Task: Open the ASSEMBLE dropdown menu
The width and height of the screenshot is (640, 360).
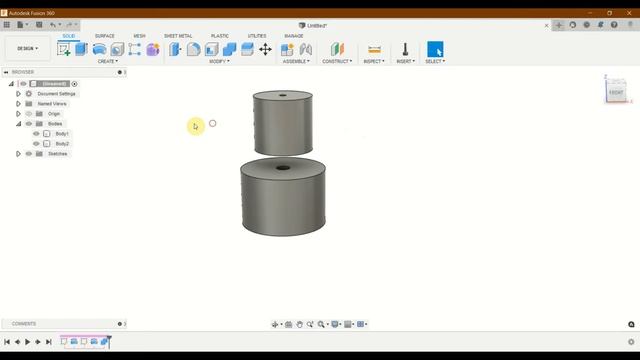Action: click(x=296, y=61)
